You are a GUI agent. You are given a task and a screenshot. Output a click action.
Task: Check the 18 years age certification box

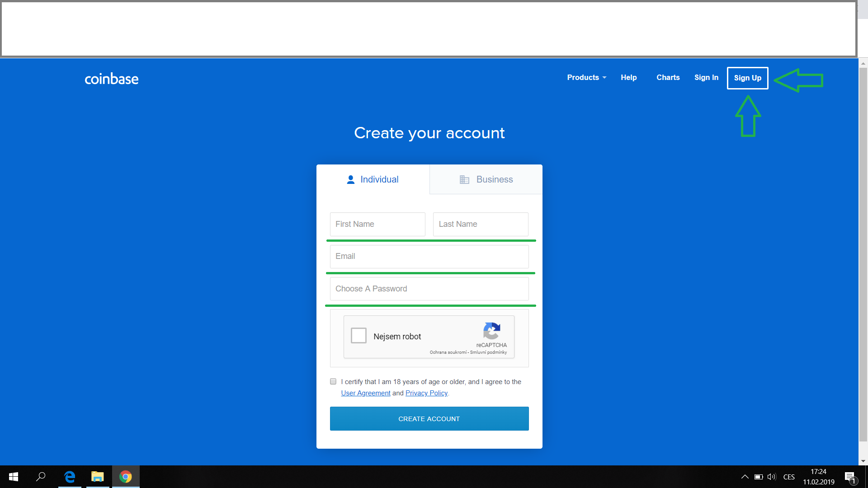pyautogui.click(x=333, y=381)
